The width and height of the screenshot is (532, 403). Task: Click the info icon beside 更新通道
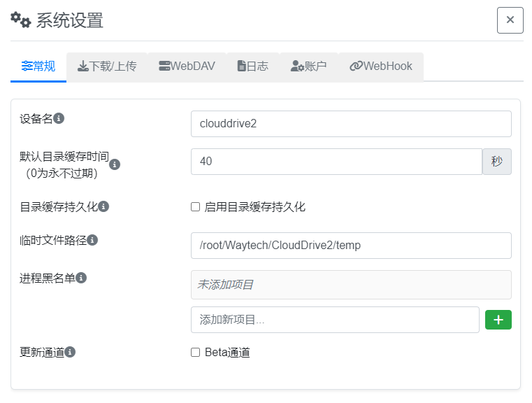[x=70, y=352]
